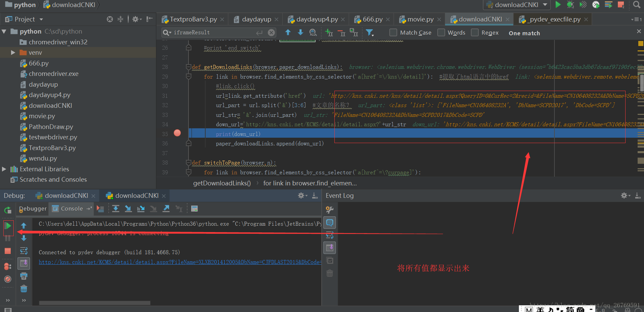Expand the venv folder
Viewport: 644px width, 312px height.
tap(13, 52)
